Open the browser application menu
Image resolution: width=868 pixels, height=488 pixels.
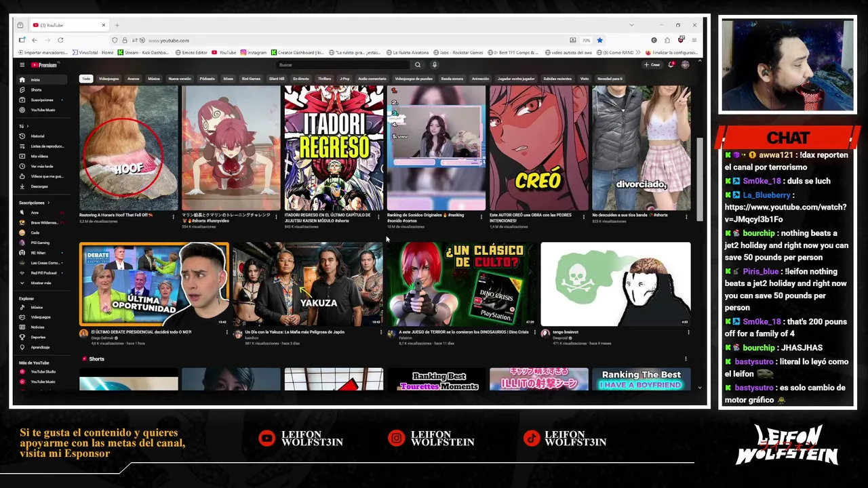pos(694,40)
